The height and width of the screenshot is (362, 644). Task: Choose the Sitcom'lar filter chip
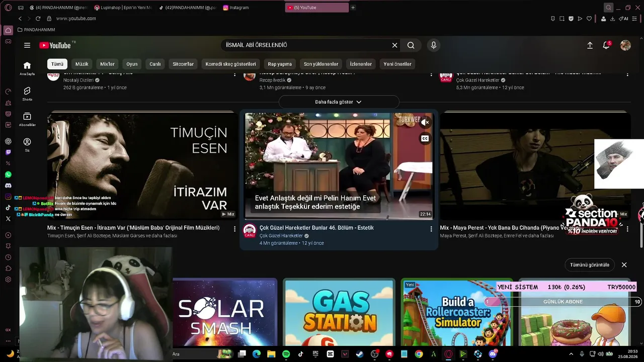click(183, 64)
